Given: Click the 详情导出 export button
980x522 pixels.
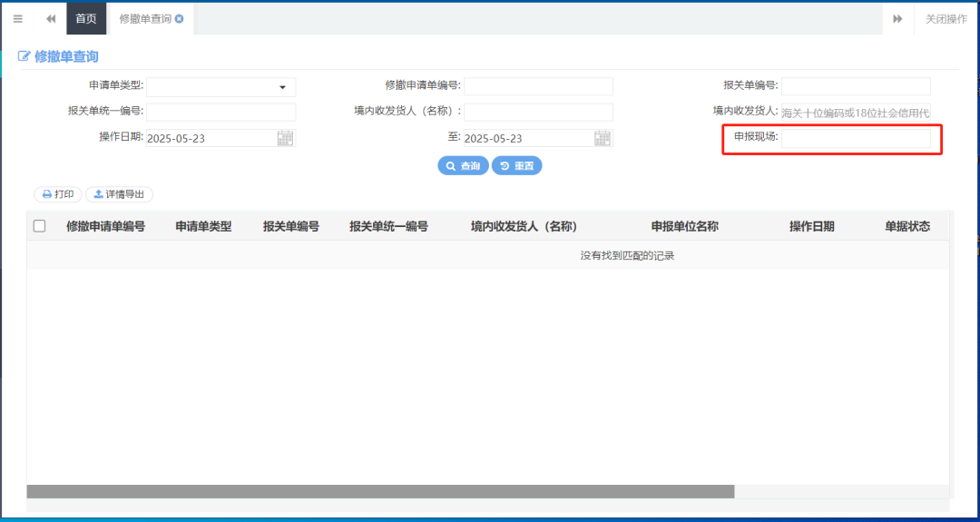Looking at the screenshot, I should 119,194.
